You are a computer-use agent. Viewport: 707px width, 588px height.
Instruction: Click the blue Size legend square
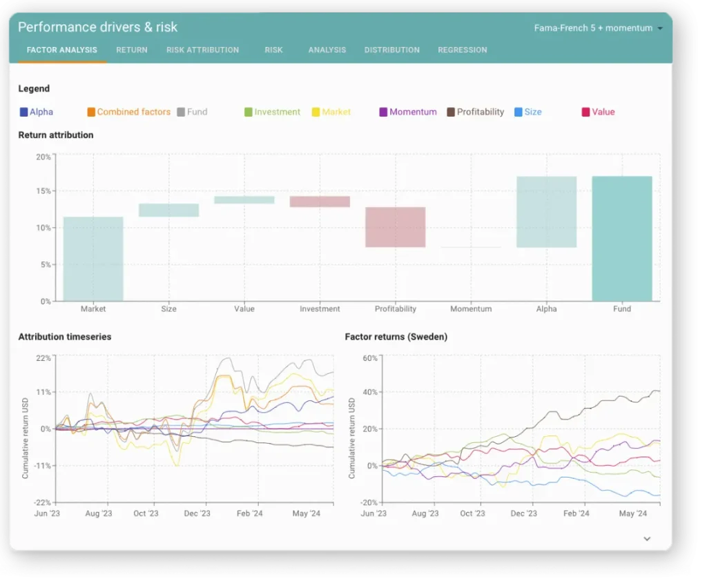519,112
